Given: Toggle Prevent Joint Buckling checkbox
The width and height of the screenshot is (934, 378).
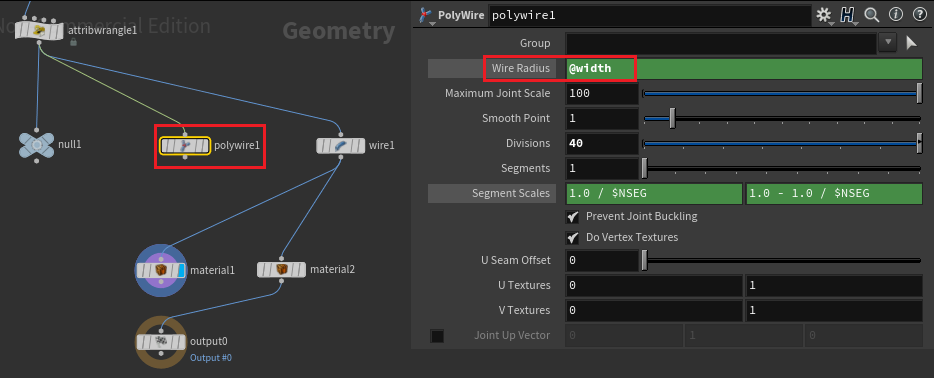Looking at the screenshot, I should pyautogui.click(x=573, y=217).
